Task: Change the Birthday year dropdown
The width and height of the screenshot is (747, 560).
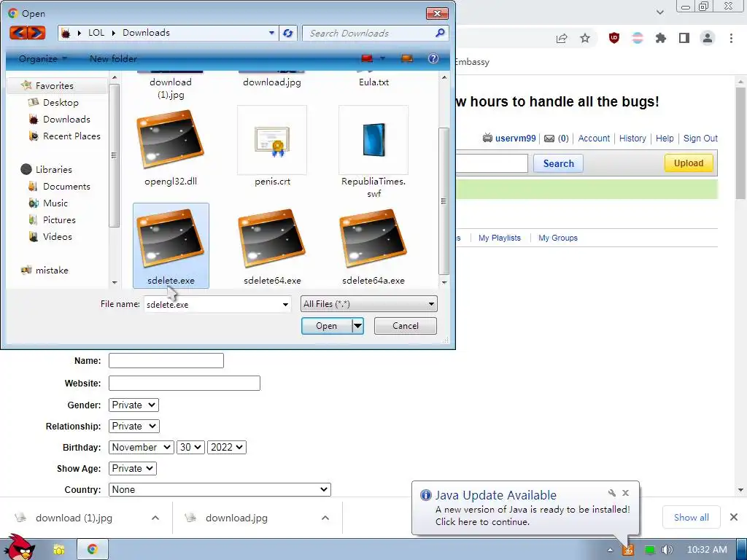Action: tap(227, 448)
